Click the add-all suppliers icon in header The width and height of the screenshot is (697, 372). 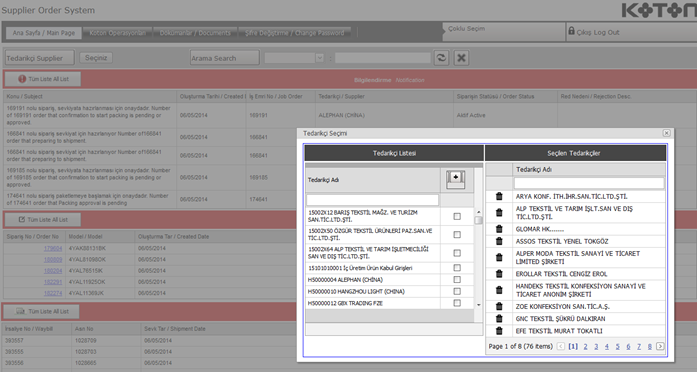[456, 180]
